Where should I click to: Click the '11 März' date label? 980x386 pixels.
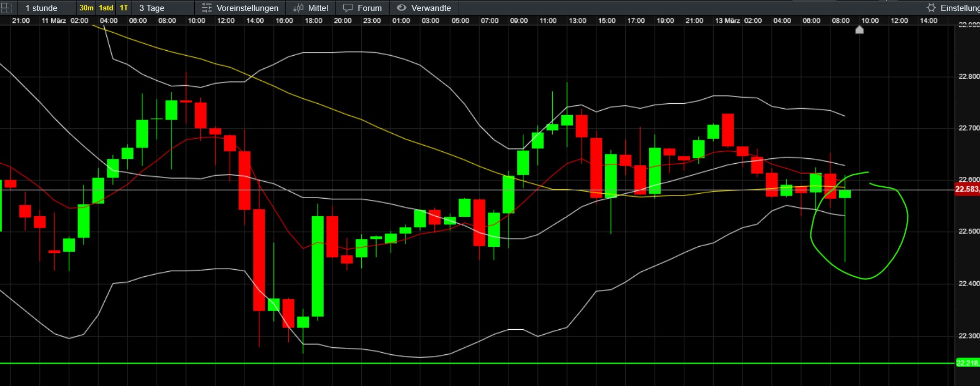click(54, 21)
